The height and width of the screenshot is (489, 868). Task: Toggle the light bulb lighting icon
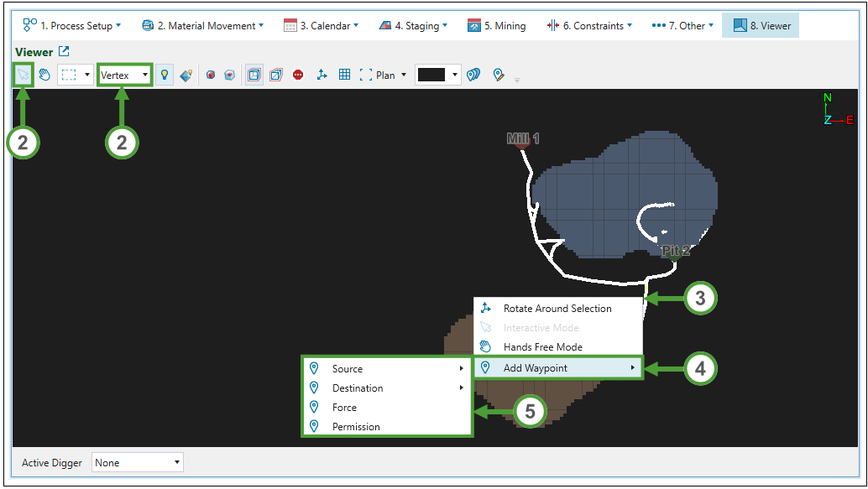(165, 75)
